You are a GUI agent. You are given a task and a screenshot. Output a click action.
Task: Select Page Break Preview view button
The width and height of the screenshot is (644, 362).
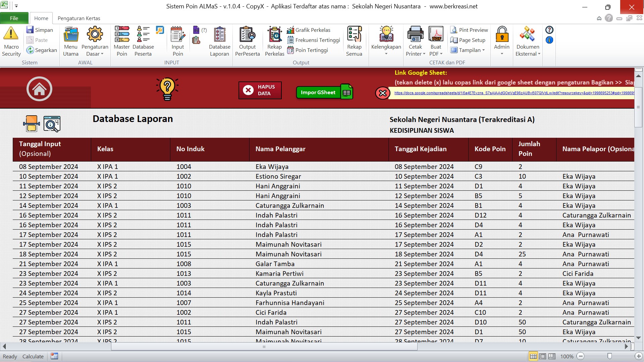[x=552, y=356]
